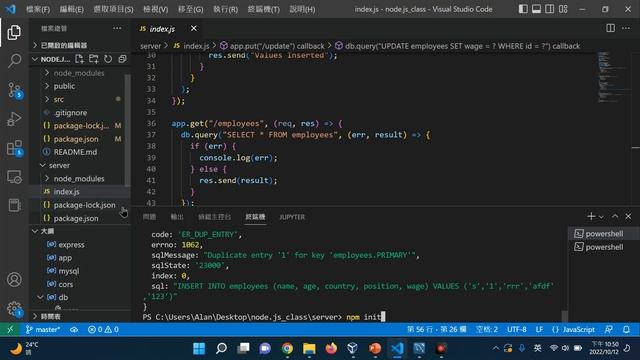Toggle secondary sidebar layout button
Viewport: 640px width, 360px height.
[x=549, y=9]
